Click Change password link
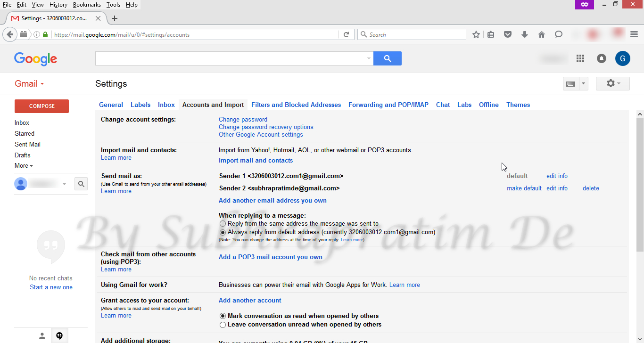The height and width of the screenshot is (343, 644). (243, 120)
